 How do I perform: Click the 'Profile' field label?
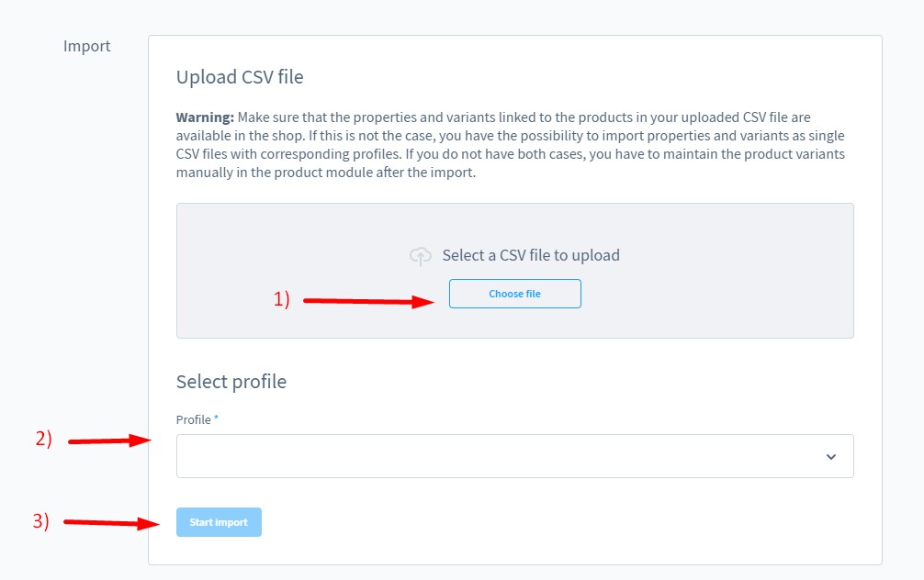pyautogui.click(x=193, y=419)
